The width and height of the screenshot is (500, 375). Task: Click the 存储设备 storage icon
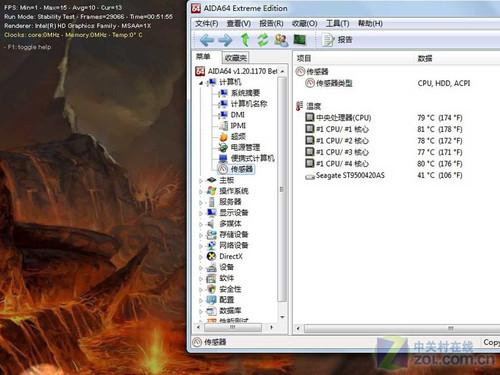click(x=212, y=234)
